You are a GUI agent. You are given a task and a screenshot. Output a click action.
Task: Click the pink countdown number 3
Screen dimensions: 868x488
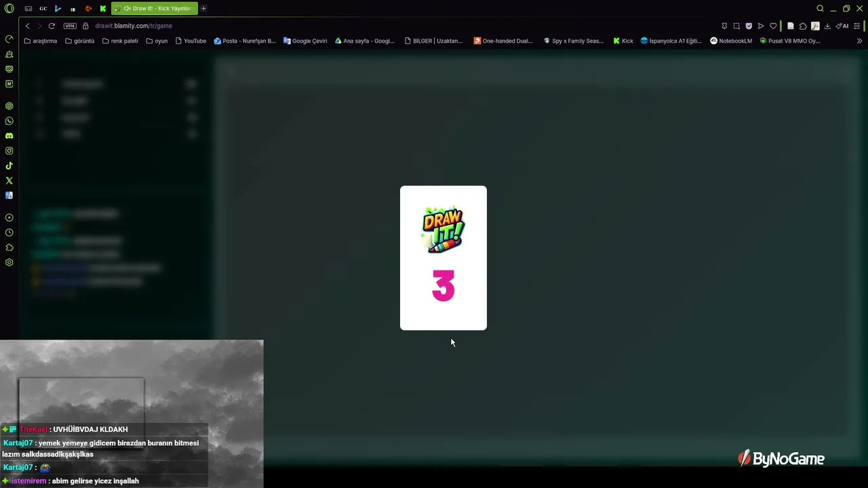point(443,285)
